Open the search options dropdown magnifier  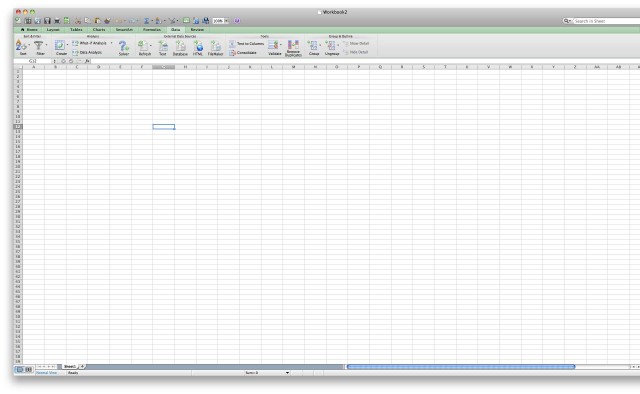567,21
